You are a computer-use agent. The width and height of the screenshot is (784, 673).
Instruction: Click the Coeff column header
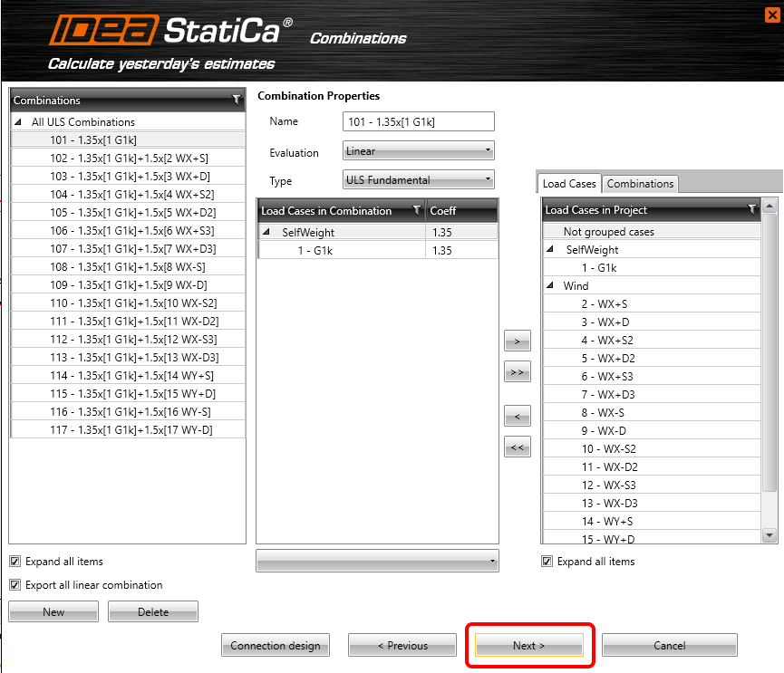coord(461,210)
